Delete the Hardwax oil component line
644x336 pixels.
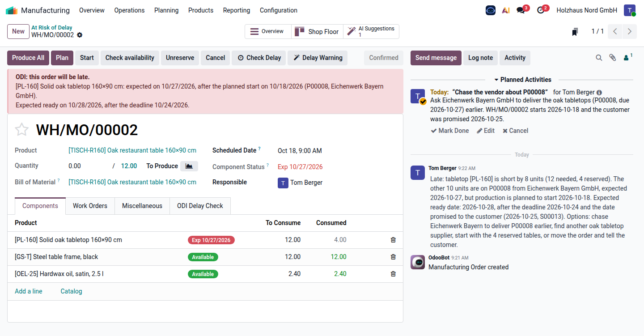coord(393,274)
